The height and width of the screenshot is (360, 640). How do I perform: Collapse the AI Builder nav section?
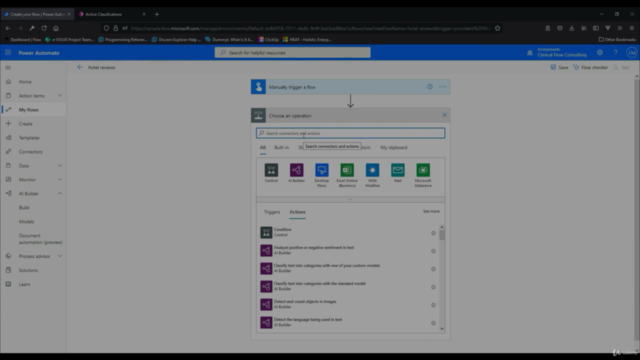tap(60, 193)
